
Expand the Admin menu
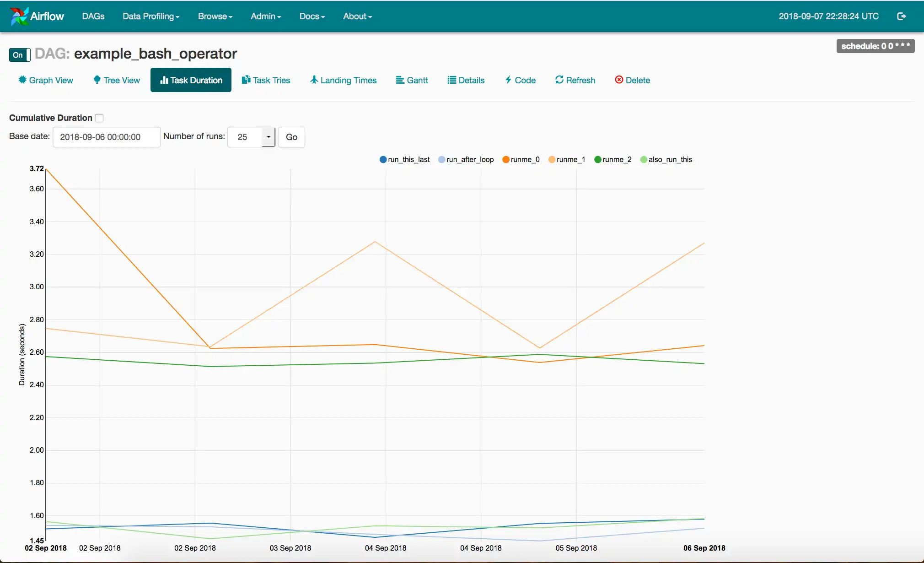[x=266, y=16]
